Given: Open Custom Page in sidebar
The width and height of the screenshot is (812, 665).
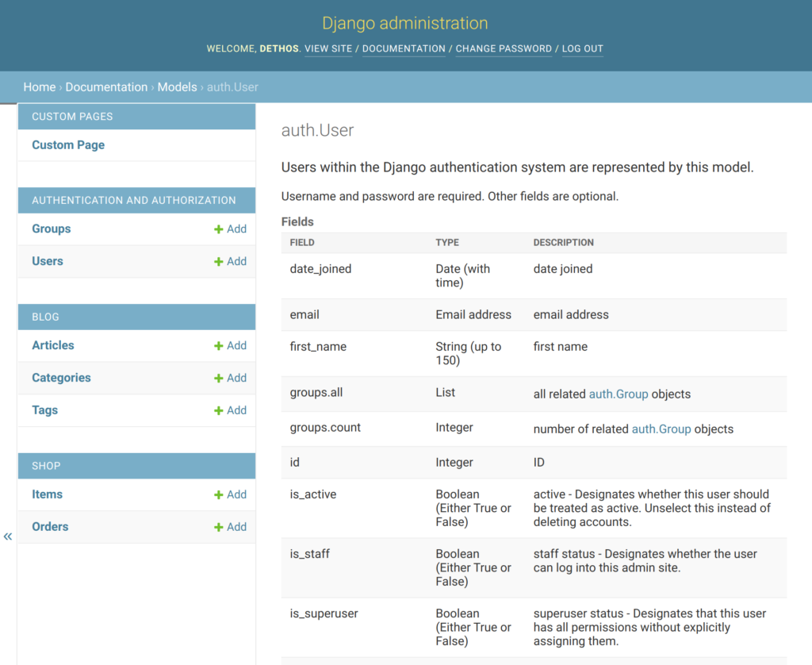Looking at the screenshot, I should pos(68,145).
